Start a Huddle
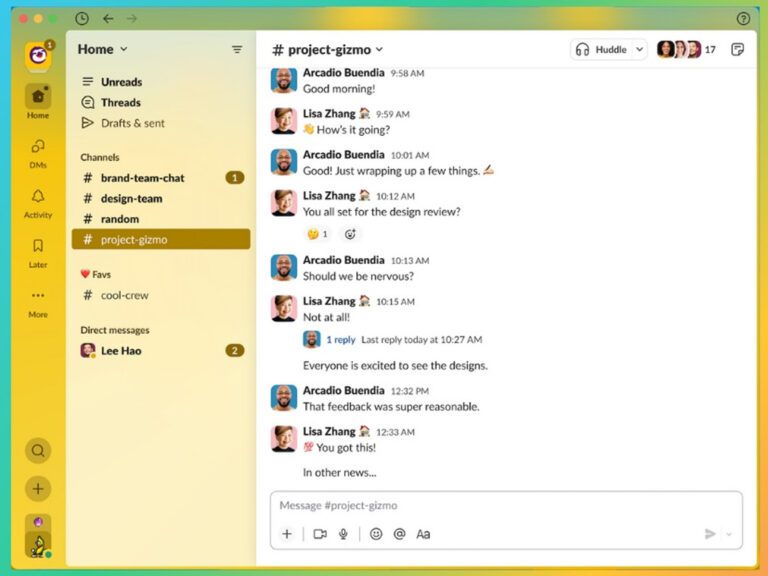Viewport: 768px width, 576px height. click(x=601, y=49)
